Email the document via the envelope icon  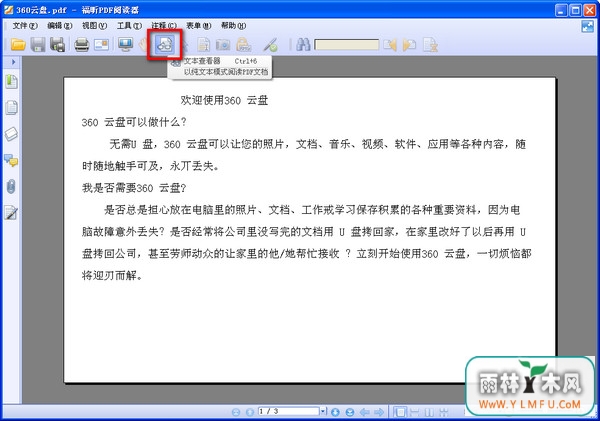(101, 45)
